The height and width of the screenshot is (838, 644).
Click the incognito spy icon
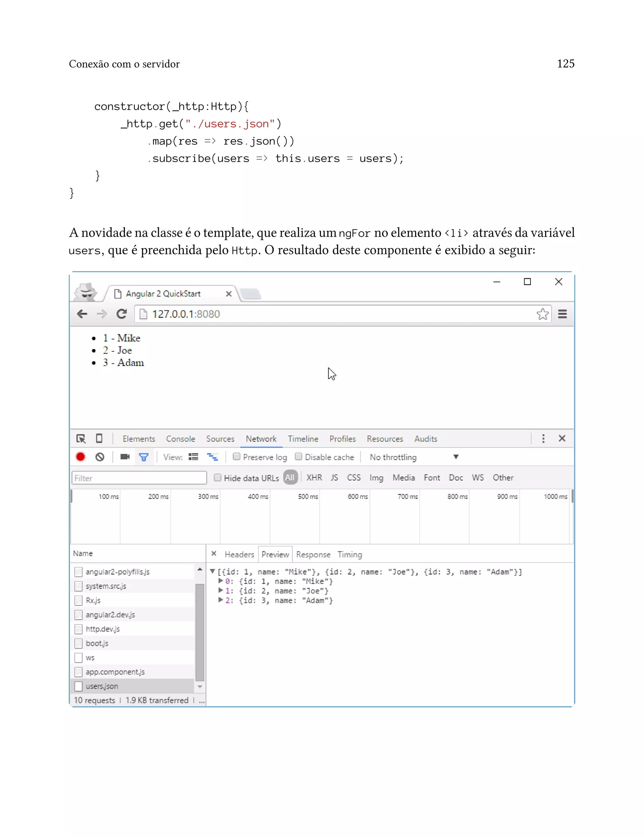86,292
